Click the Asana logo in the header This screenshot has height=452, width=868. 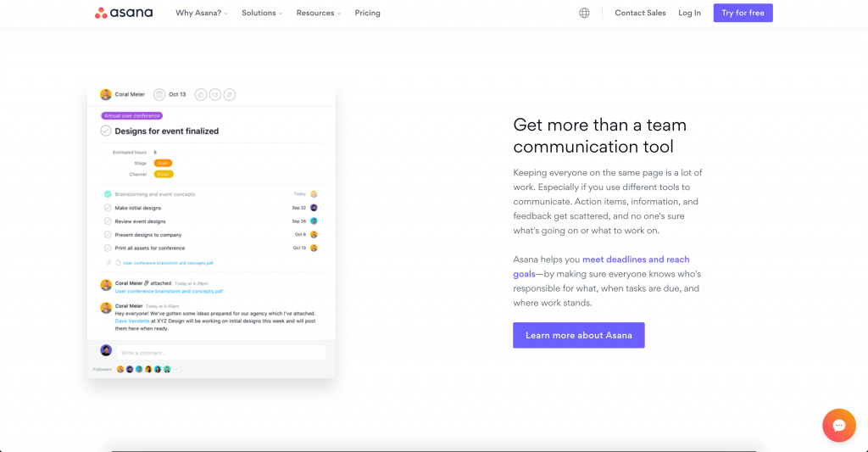point(125,13)
